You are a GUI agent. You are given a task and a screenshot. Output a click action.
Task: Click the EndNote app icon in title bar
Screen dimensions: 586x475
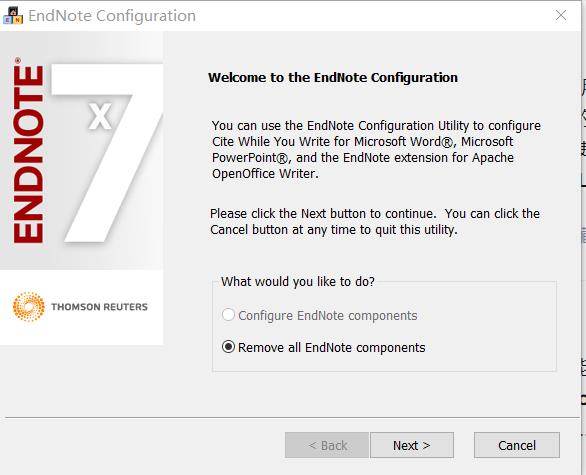13,16
